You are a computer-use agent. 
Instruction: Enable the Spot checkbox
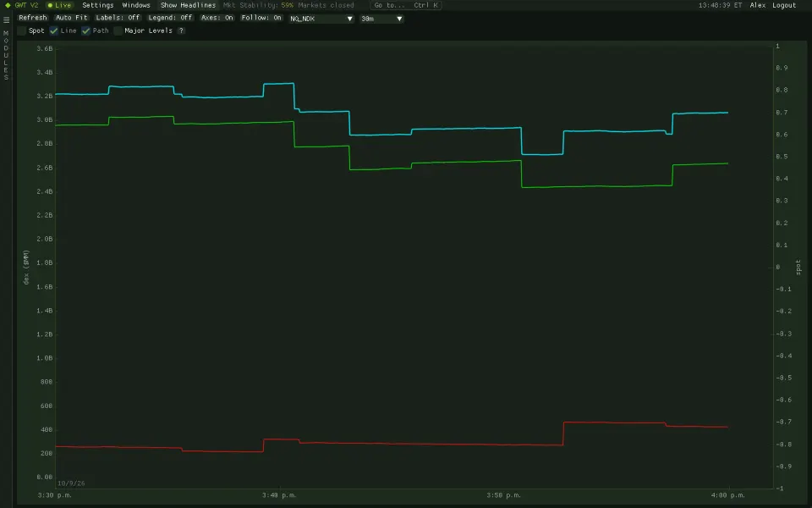click(x=22, y=31)
